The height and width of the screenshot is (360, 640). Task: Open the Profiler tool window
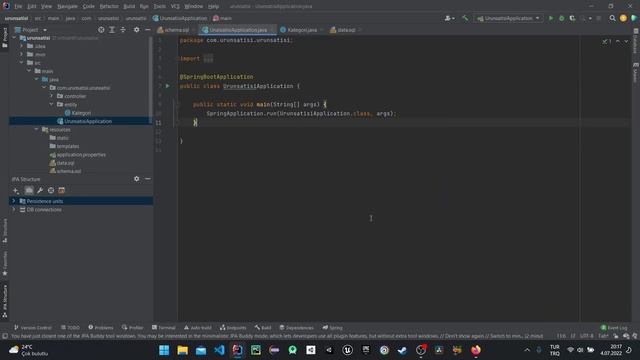tap(132, 328)
